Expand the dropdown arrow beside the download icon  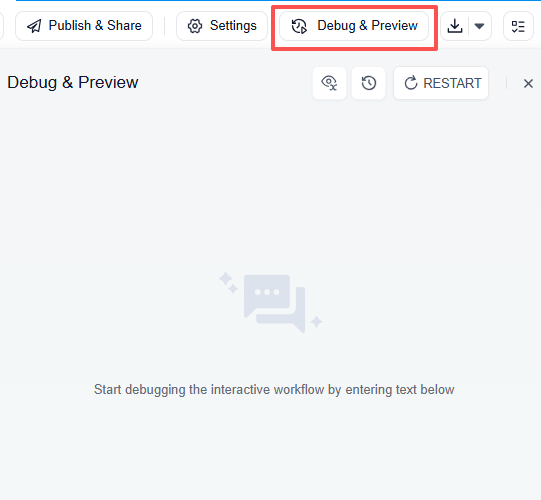[x=479, y=26]
